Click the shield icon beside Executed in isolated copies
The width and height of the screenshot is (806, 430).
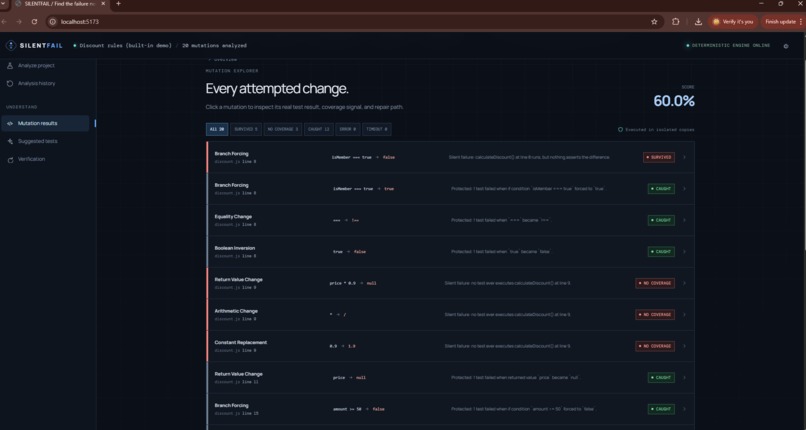click(x=620, y=129)
